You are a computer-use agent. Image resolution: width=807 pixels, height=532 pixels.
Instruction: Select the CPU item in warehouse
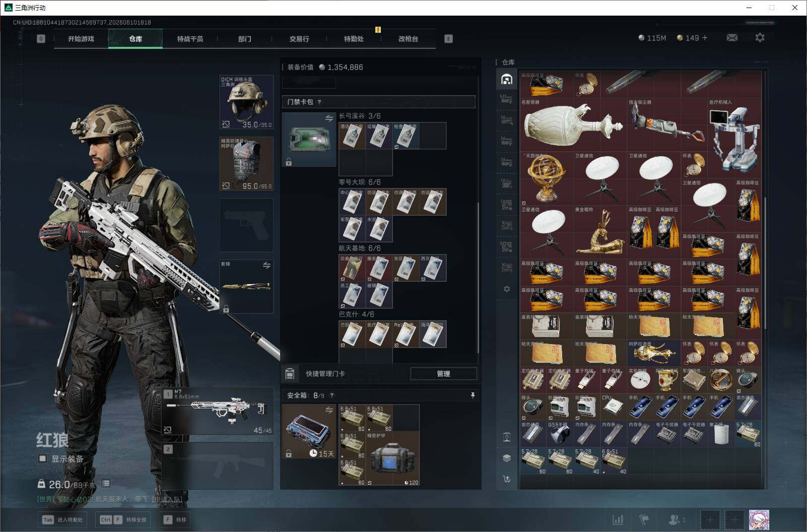click(613, 407)
